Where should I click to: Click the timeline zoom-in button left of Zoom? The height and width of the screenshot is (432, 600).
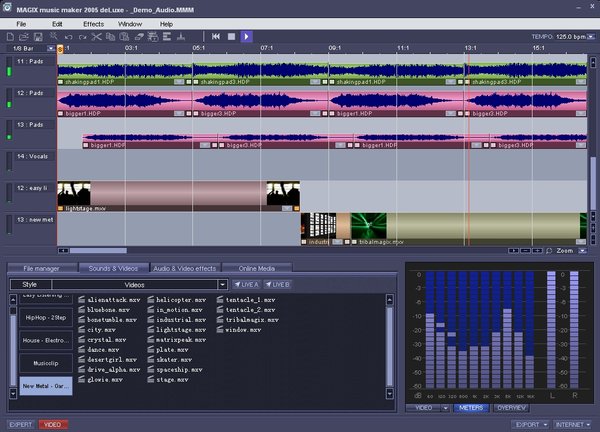(537, 251)
